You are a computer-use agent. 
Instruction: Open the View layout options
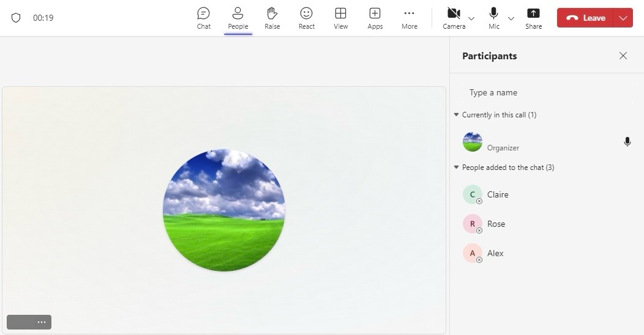coord(340,18)
